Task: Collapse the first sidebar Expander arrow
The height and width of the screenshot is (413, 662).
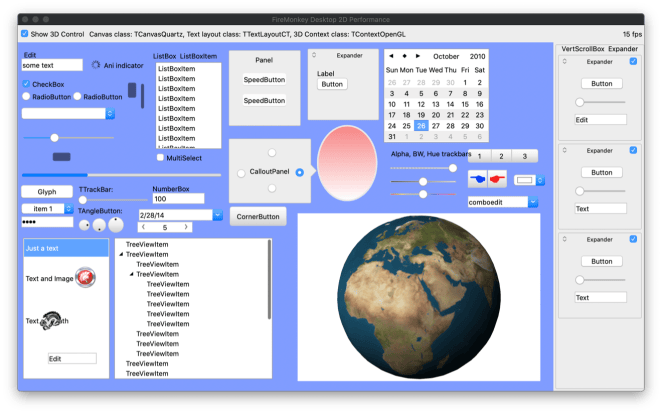Action: click(564, 61)
